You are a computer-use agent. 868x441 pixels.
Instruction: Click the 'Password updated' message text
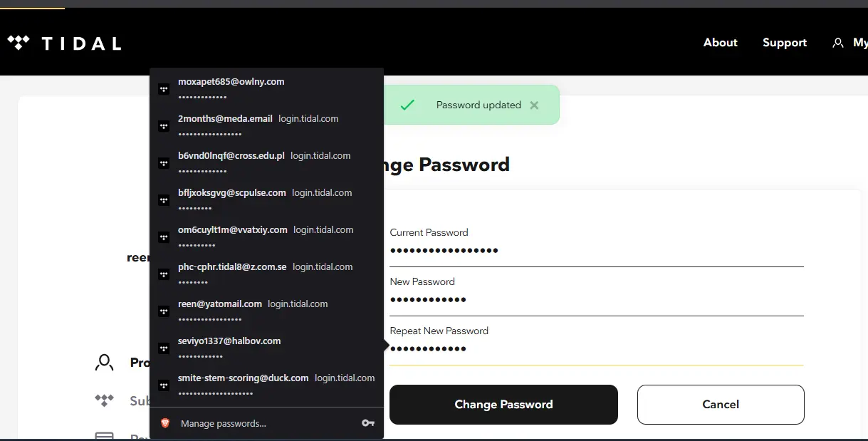479,105
